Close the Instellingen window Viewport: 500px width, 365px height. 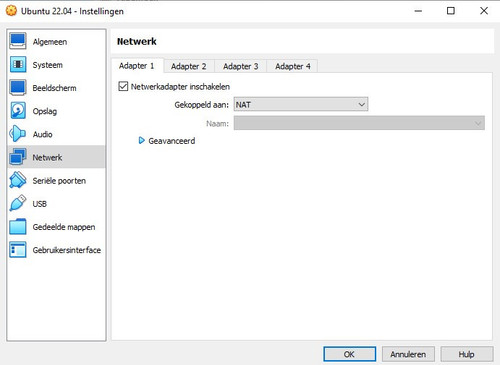point(484,11)
